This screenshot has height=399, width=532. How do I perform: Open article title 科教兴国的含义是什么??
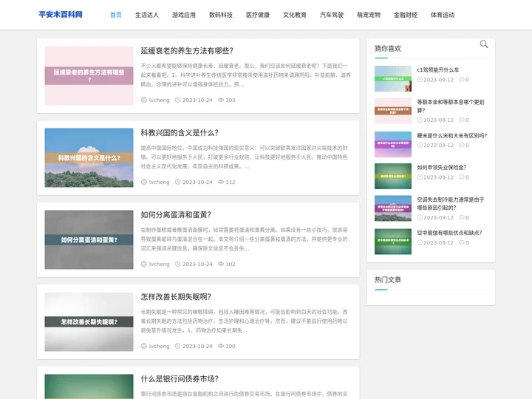(x=180, y=133)
